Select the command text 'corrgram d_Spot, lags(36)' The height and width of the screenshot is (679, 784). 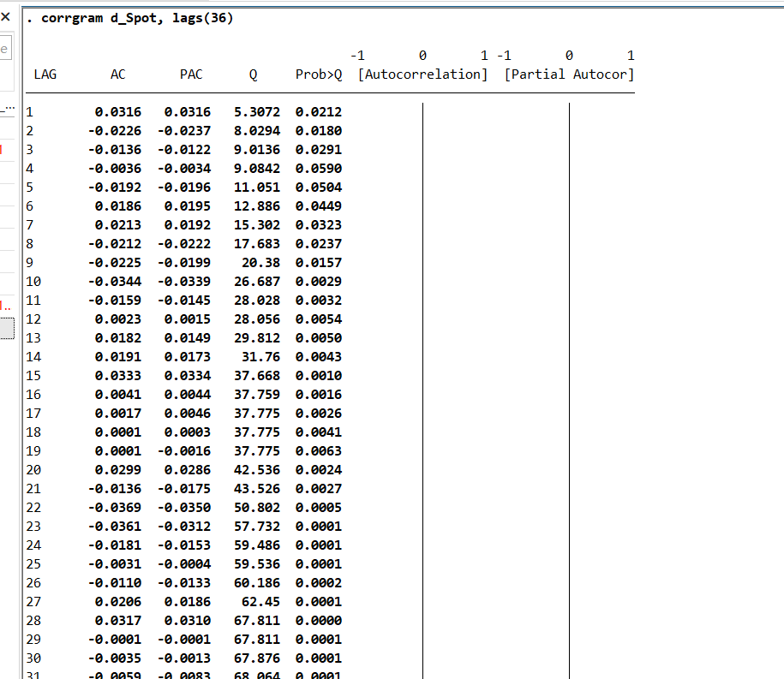[137, 19]
